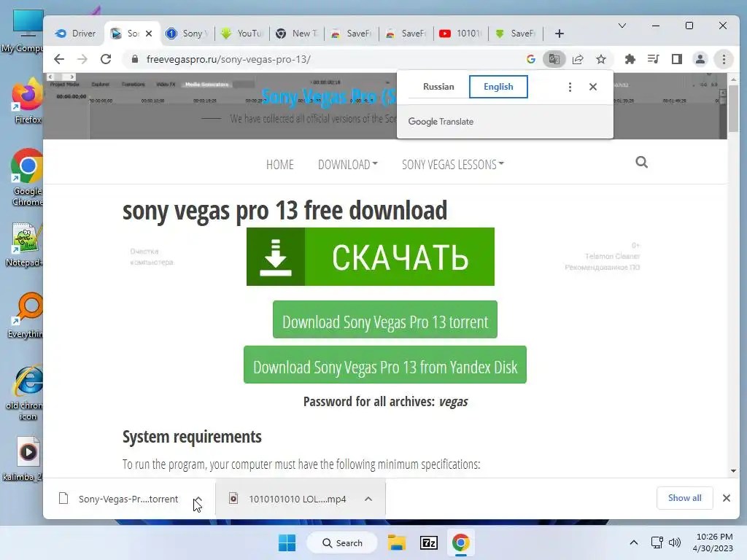The height and width of the screenshot is (560, 747).
Task: Open options chevron for torrent download
Action: pyautogui.click(x=198, y=499)
